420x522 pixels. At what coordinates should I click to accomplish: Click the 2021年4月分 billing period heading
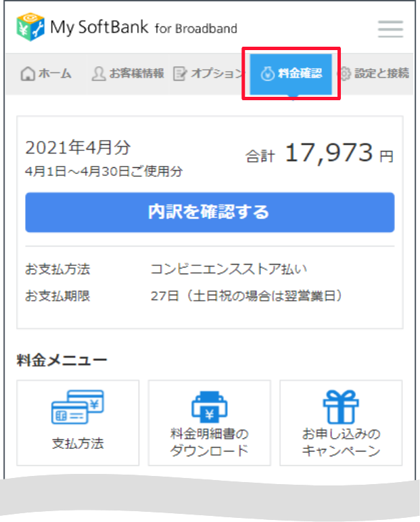(x=78, y=148)
